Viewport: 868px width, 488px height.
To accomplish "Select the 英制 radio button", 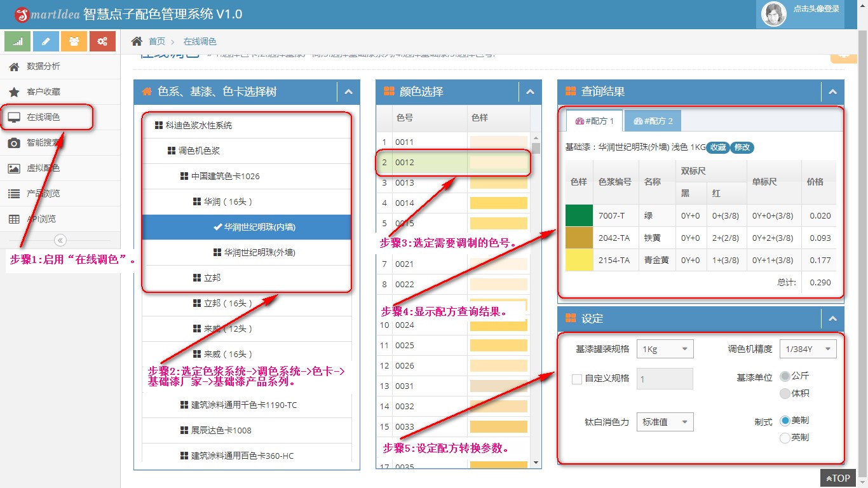I will (785, 438).
